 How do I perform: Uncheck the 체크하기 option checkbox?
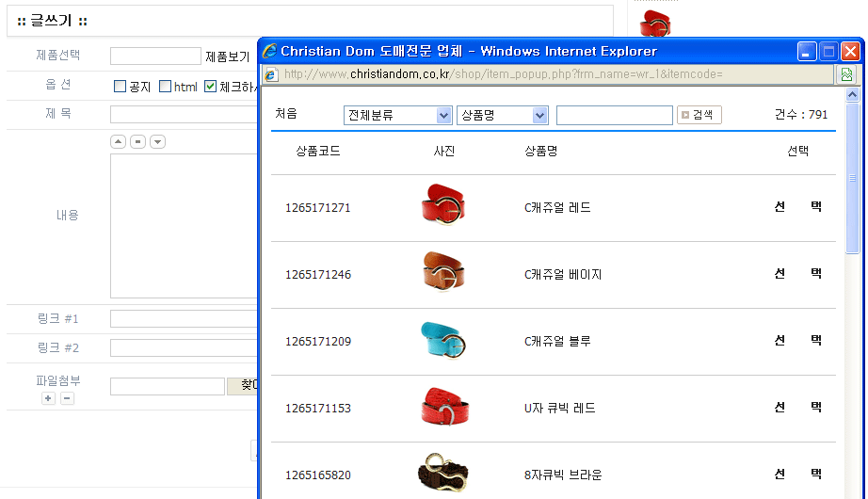210,87
